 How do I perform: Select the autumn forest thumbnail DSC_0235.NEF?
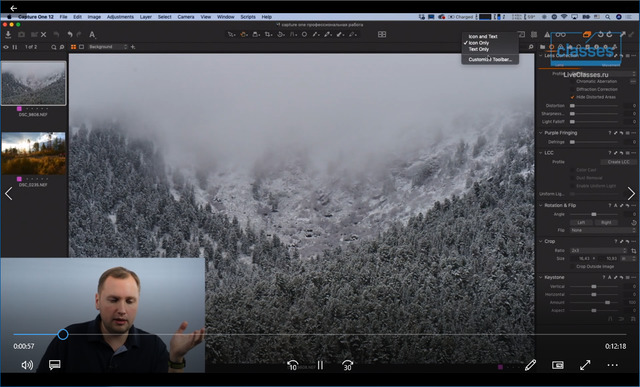tap(33, 153)
